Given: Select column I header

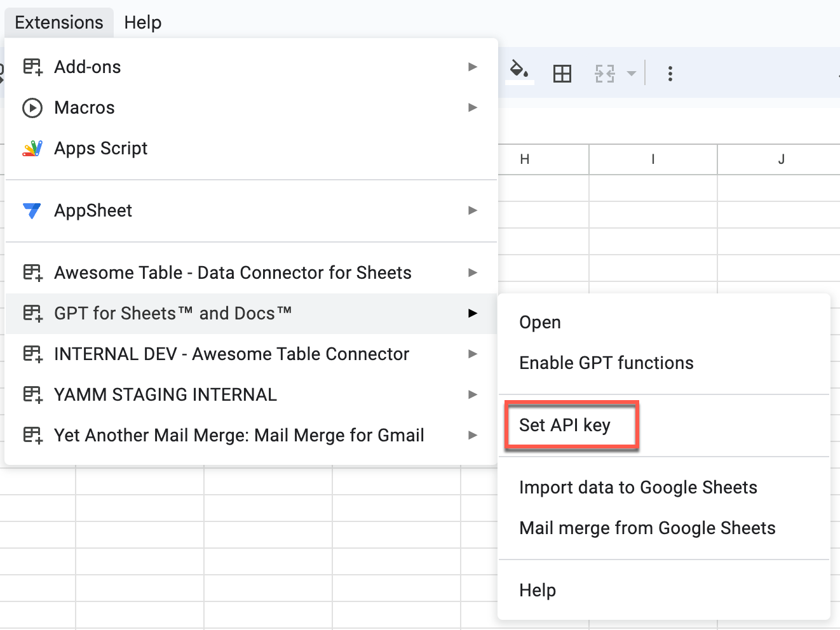Looking at the screenshot, I should click(x=653, y=159).
